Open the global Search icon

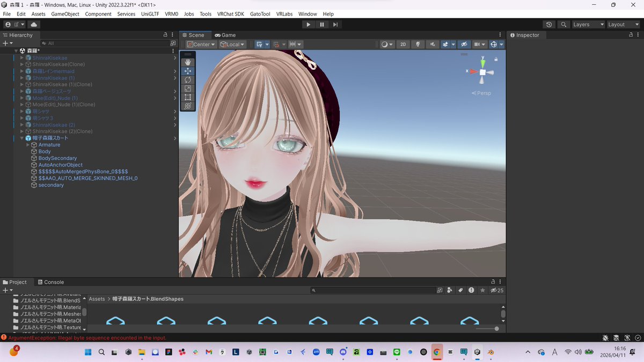563,24
